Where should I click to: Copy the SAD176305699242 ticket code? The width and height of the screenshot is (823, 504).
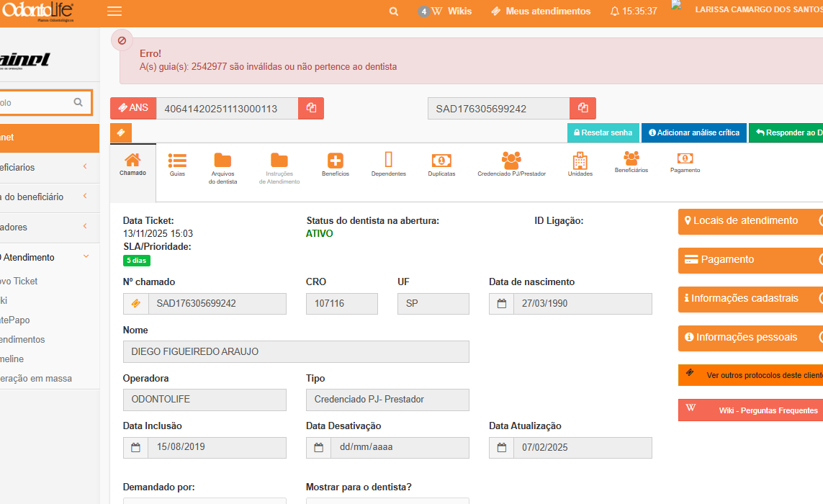coord(583,108)
